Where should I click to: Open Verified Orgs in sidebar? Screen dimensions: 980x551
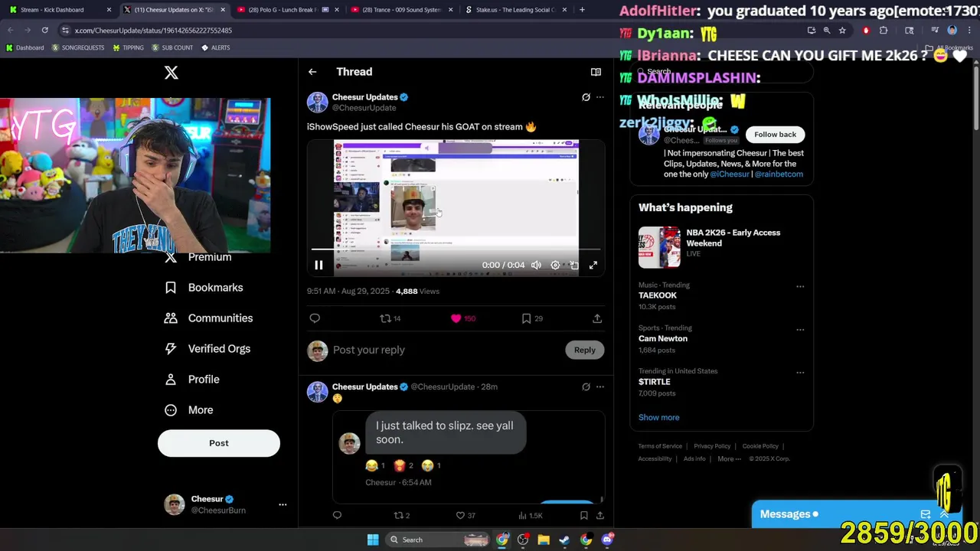207,349
